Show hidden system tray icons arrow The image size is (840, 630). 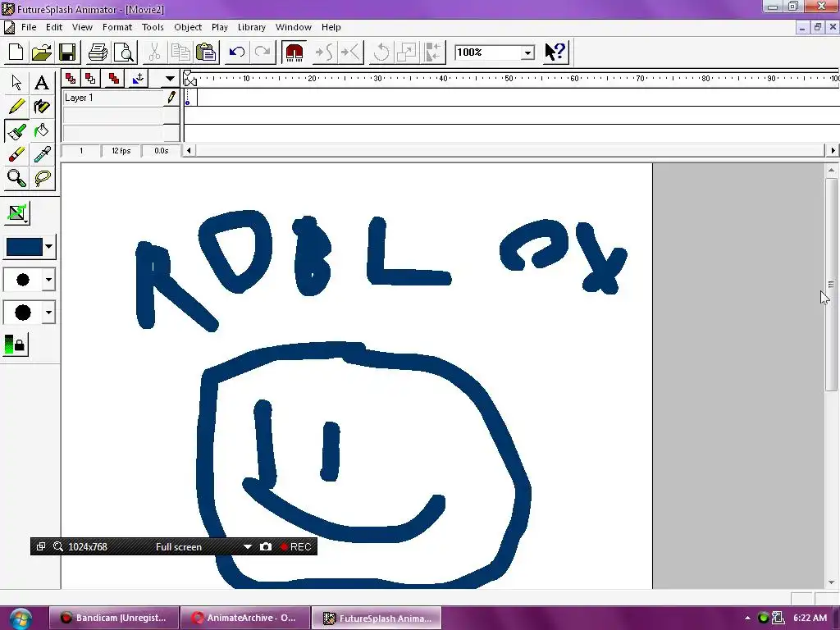coord(747,619)
